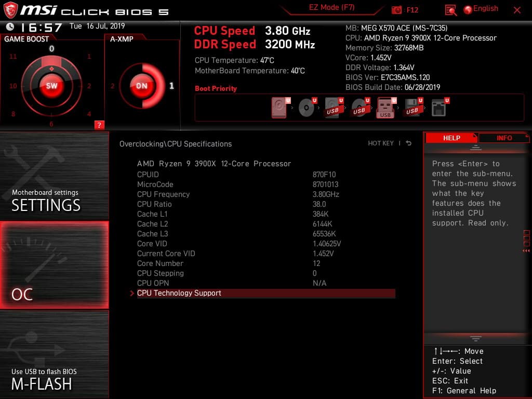
Task: Click the MSI dragon shield logo
Action: [10, 10]
